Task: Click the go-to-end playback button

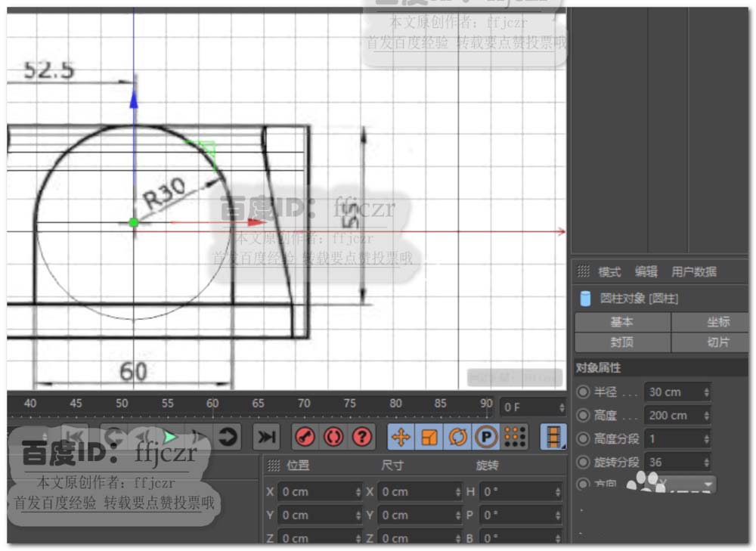Action: (266, 437)
